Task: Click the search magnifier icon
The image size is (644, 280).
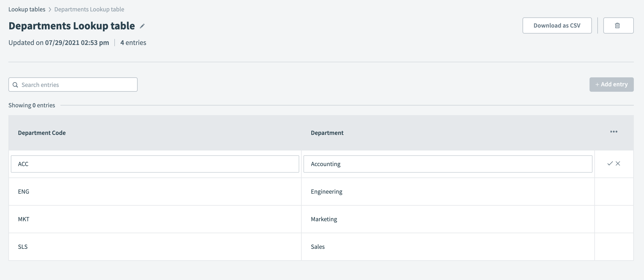Action: 15,85
